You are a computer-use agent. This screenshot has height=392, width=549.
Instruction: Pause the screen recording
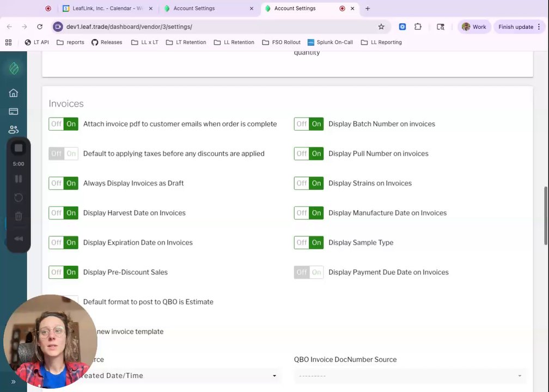(18, 179)
